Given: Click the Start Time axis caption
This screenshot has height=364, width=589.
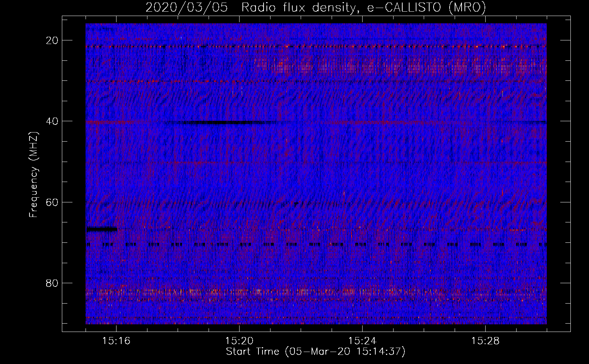Looking at the screenshot, I should click(316, 352).
